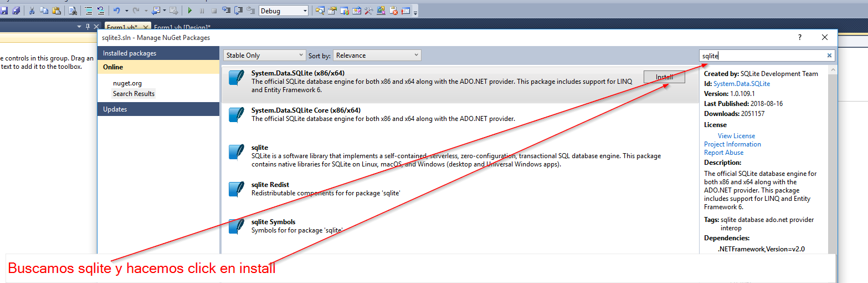Select the Updates section

pos(158,109)
